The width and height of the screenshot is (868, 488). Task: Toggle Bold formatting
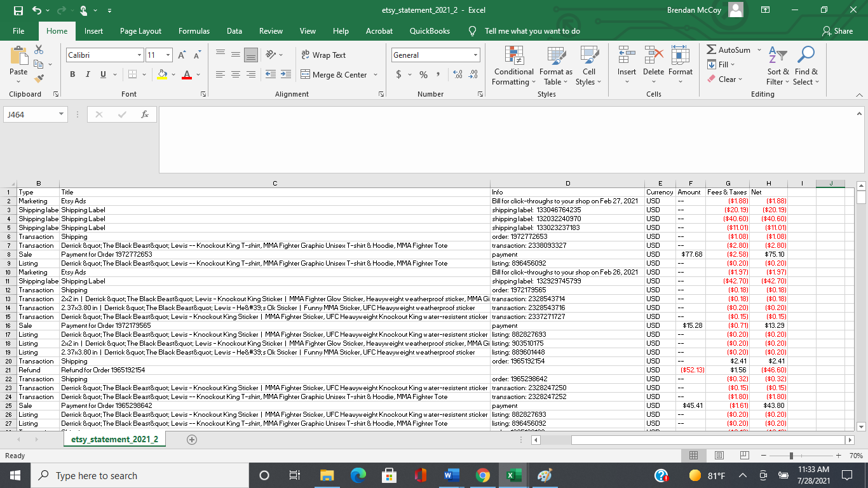[72, 74]
